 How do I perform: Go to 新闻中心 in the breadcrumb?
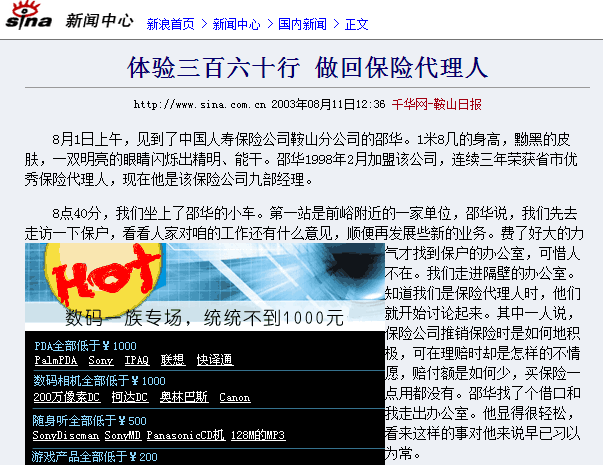[236, 23]
